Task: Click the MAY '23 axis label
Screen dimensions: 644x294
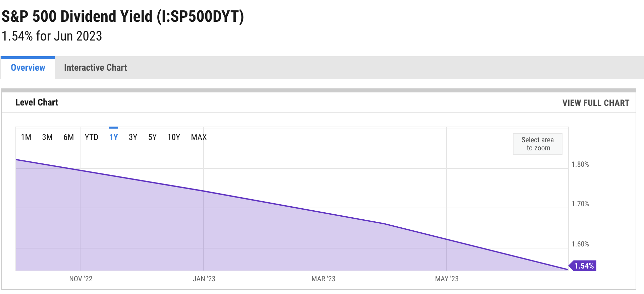Action: tap(447, 279)
